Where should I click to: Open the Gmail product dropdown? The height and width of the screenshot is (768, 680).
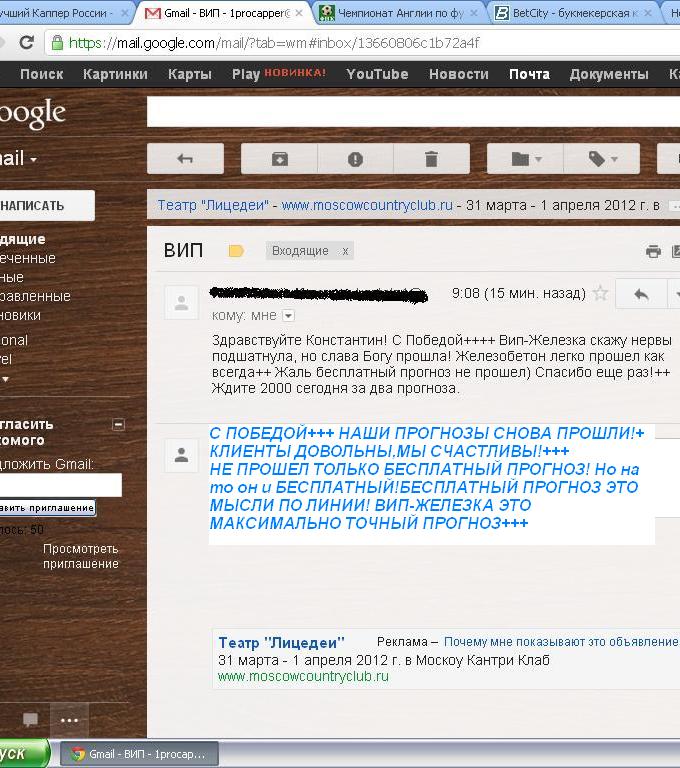click(18, 159)
